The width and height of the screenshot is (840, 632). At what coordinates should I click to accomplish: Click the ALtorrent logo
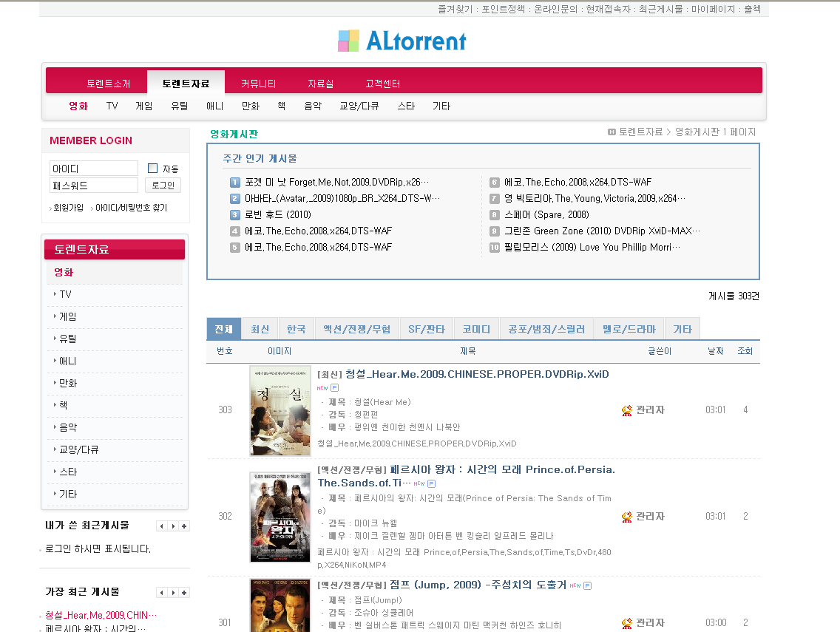click(x=403, y=41)
